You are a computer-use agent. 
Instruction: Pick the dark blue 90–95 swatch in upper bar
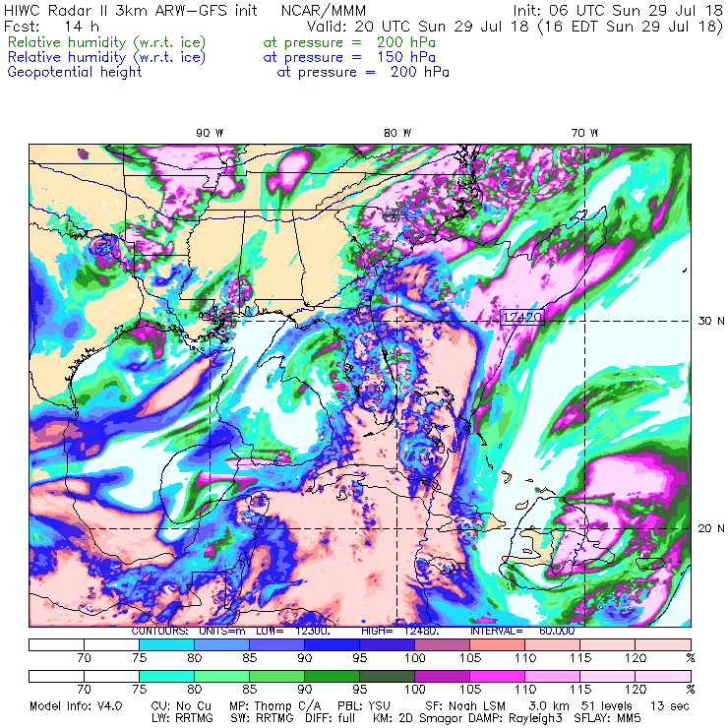[x=332, y=644]
